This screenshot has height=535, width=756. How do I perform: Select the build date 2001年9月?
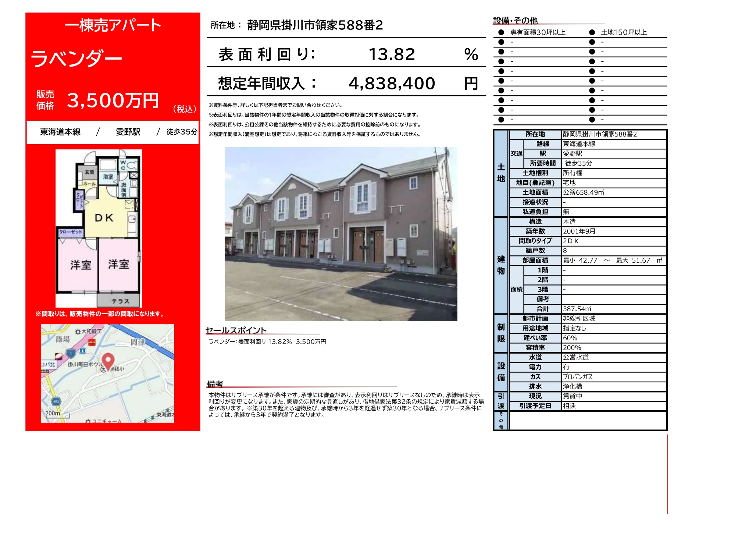pyautogui.click(x=579, y=231)
